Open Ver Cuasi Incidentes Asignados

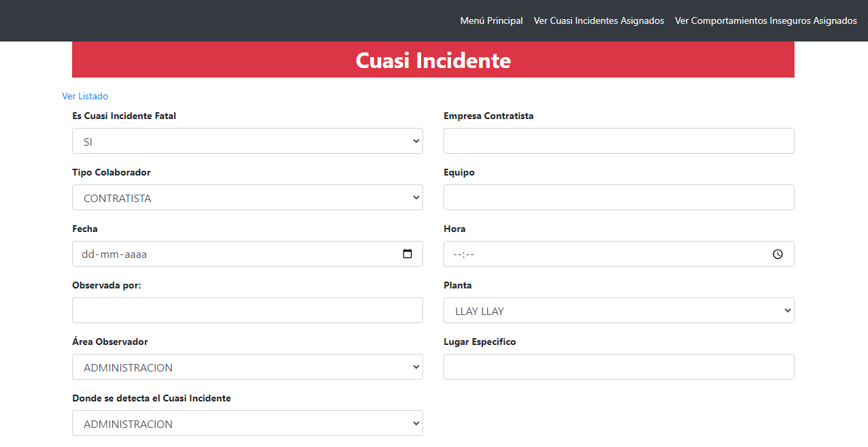point(599,20)
